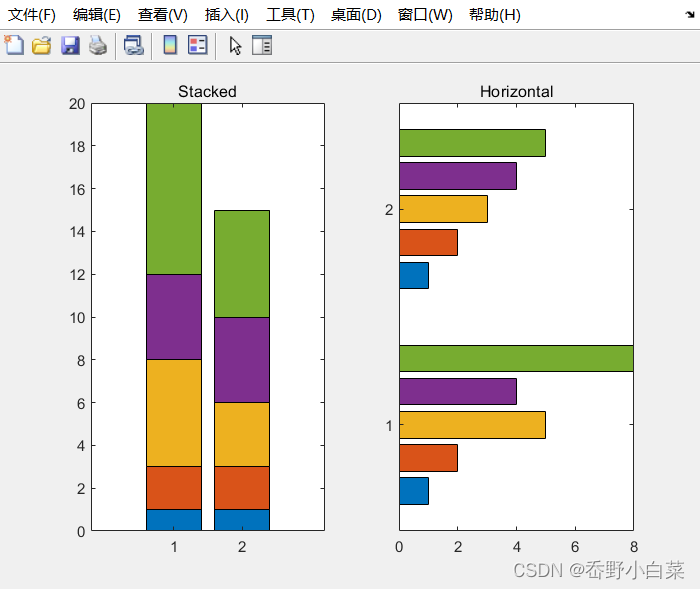Open the 帮助(H) menu
The image size is (700, 589).
495,15
